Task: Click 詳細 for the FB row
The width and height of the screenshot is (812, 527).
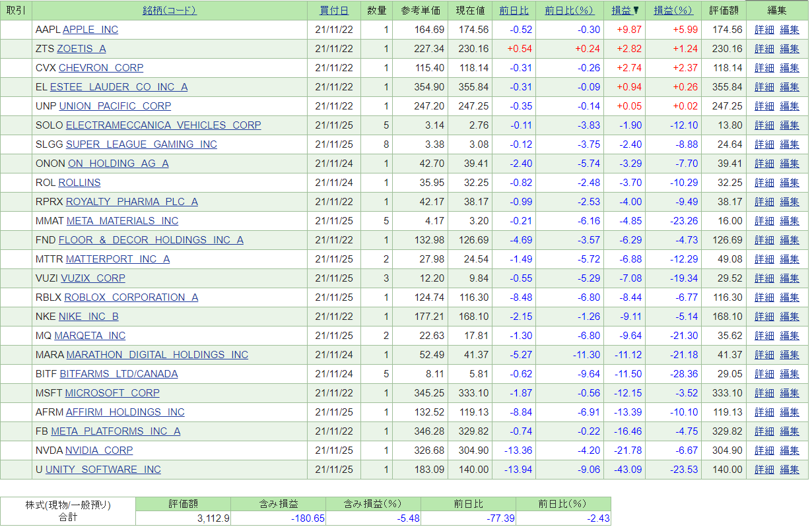Action: point(764,431)
